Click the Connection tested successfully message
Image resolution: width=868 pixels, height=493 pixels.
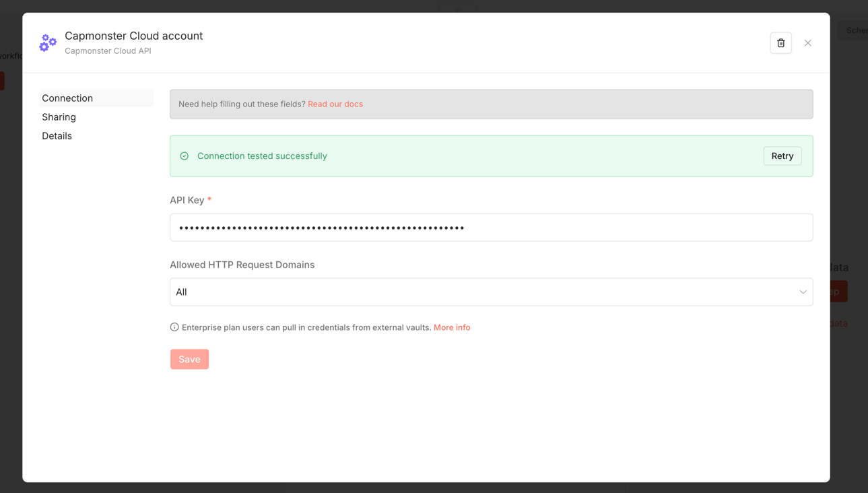point(262,156)
